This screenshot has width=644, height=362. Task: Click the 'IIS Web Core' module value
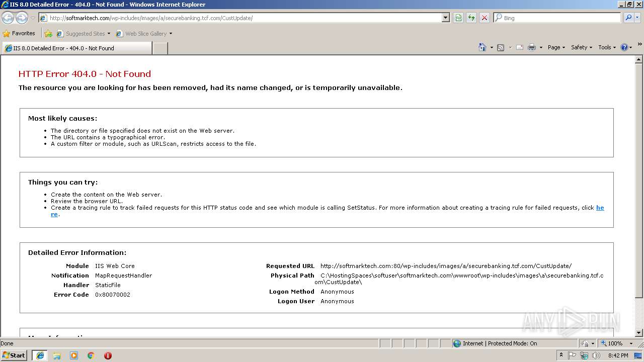point(115,266)
